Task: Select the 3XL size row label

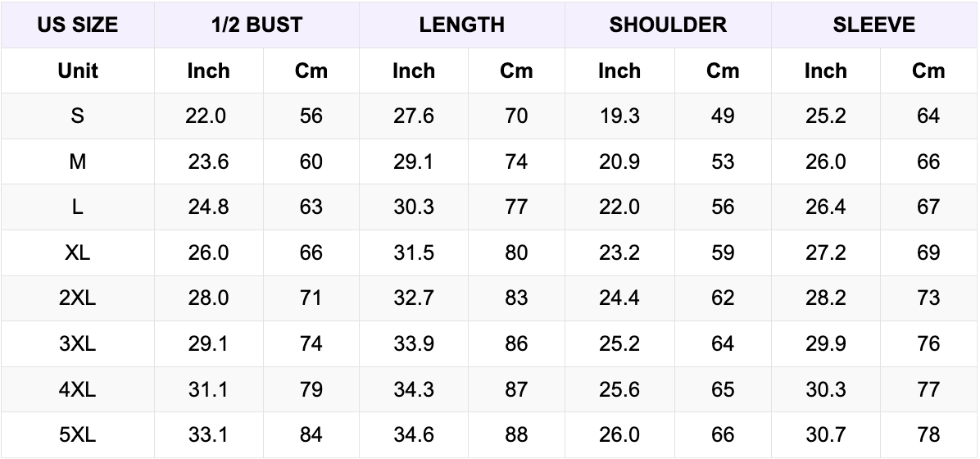Action: (x=78, y=344)
